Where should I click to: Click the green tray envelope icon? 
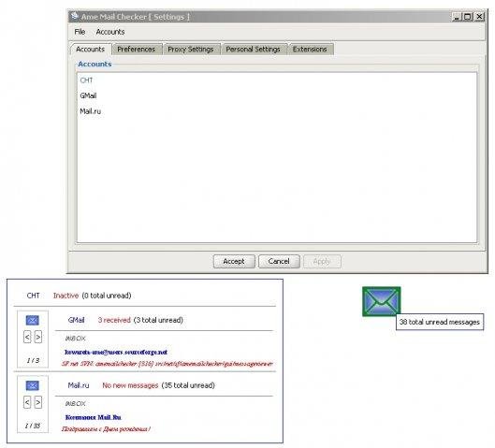tap(382, 301)
